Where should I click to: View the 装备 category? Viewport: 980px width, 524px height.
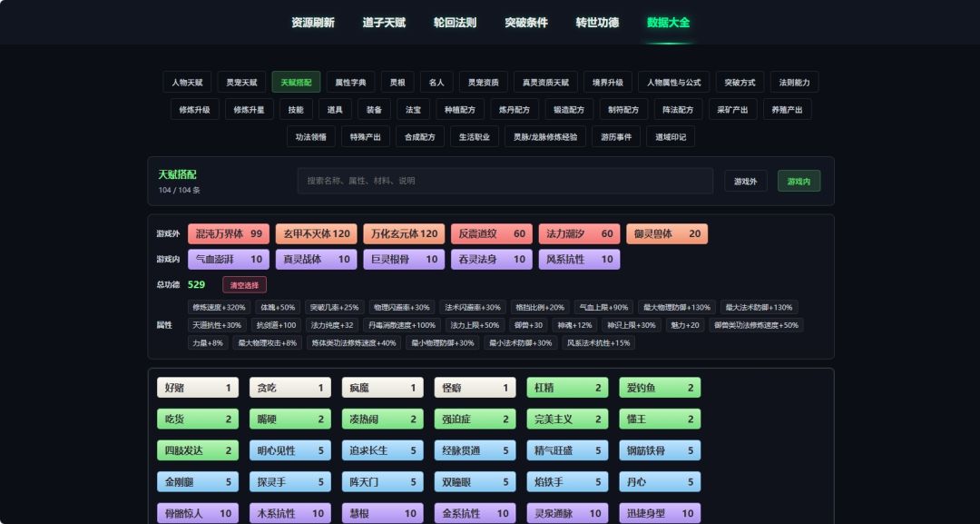pyautogui.click(x=374, y=109)
